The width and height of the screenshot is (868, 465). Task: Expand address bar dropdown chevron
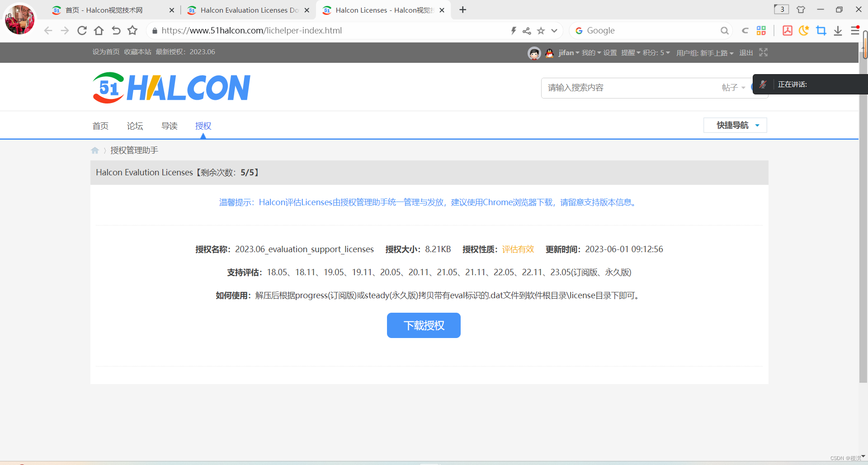[x=554, y=31]
